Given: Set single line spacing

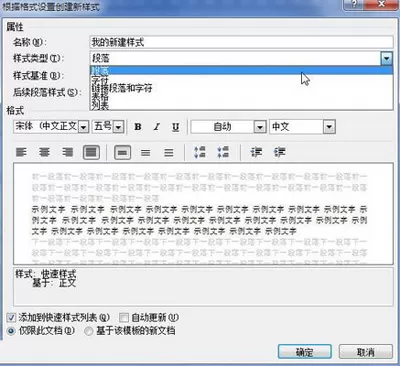Looking at the screenshot, I should pyautogui.click(x=122, y=153).
